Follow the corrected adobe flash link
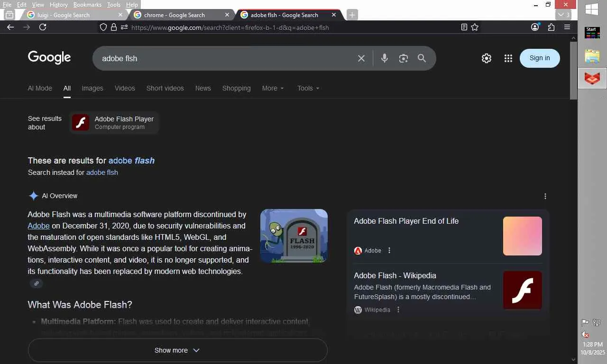 click(x=131, y=161)
